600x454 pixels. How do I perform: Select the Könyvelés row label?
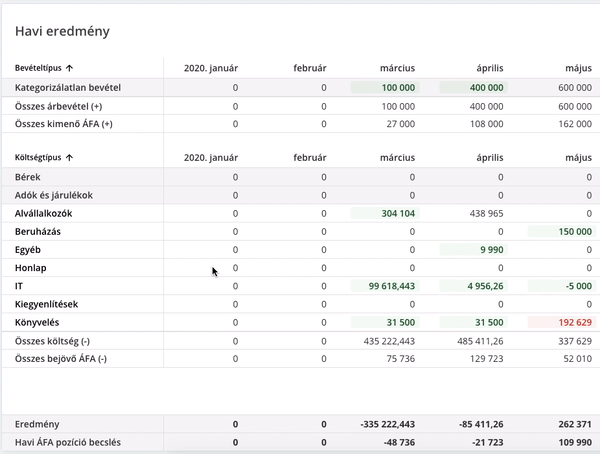pos(37,323)
